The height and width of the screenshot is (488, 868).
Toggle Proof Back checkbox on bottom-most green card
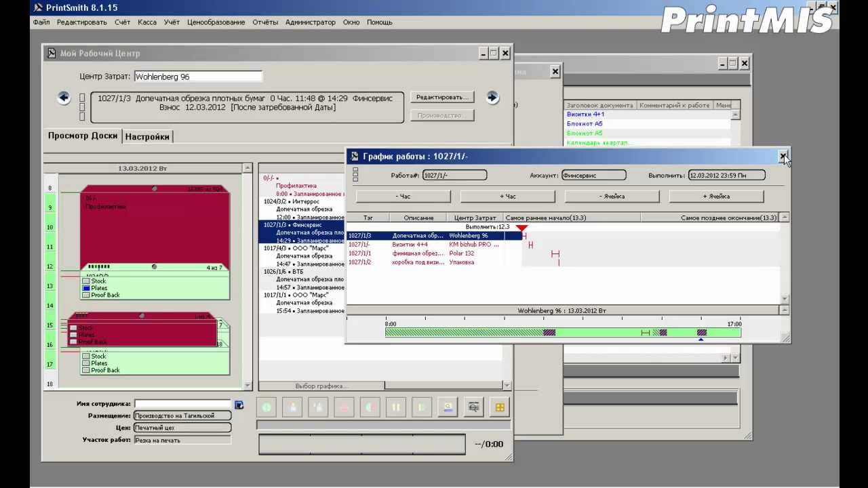85,370
